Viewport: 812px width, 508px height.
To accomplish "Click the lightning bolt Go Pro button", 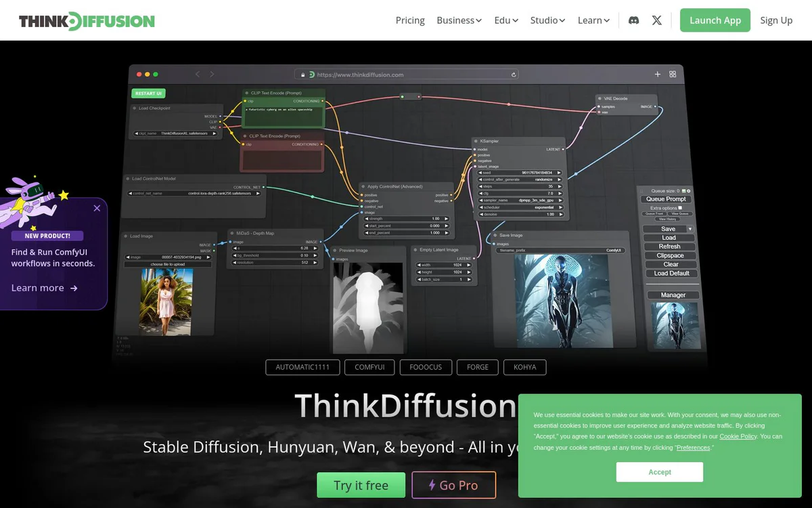I will 453,485.
